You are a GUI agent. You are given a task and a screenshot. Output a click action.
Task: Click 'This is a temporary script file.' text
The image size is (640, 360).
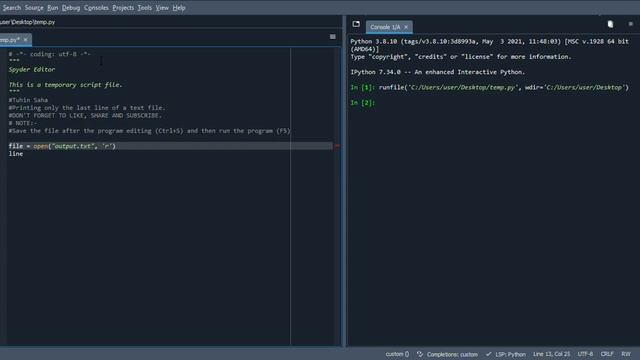pyautogui.click(x=65, y=85)
